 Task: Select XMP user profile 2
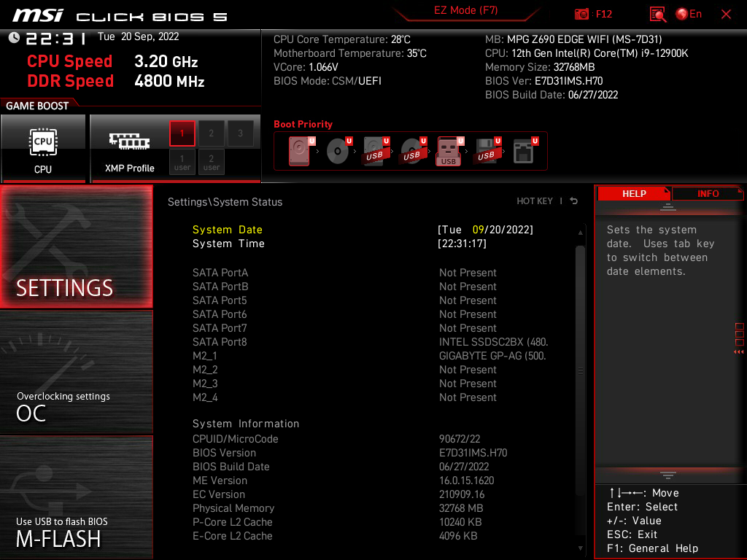tap(211, 162)
